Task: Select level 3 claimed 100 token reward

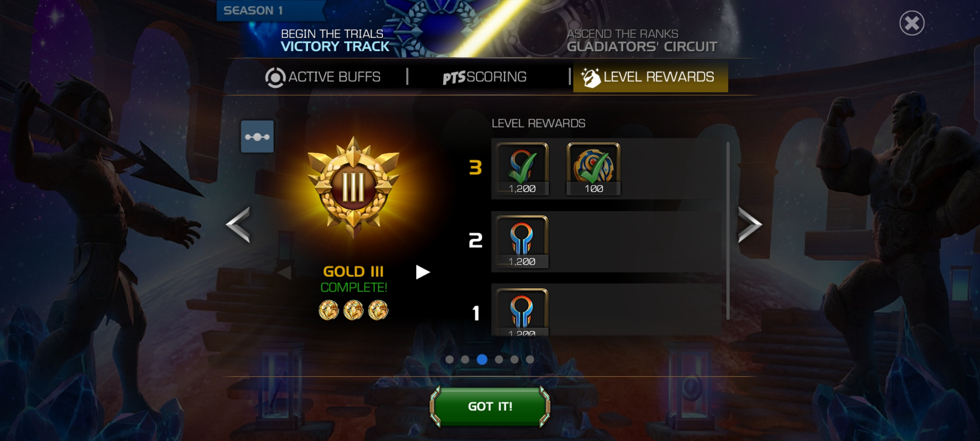Action: 593,169
